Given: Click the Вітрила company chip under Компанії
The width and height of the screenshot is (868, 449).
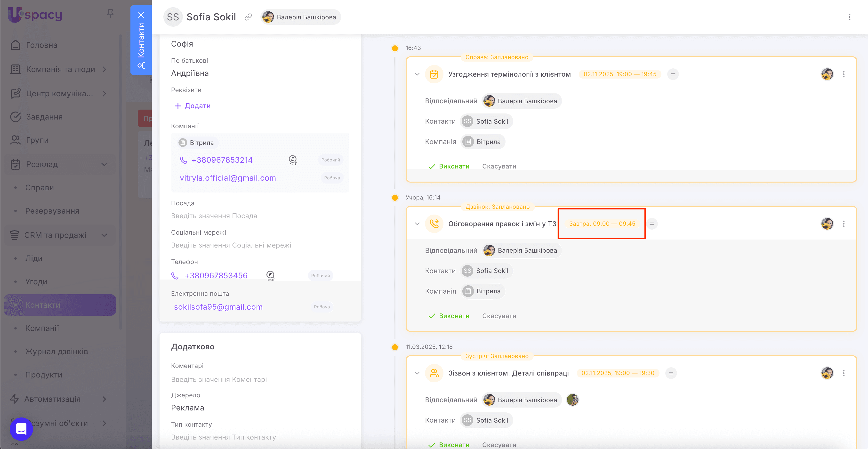Looking at the screenshot, I should tap(198, 143).
